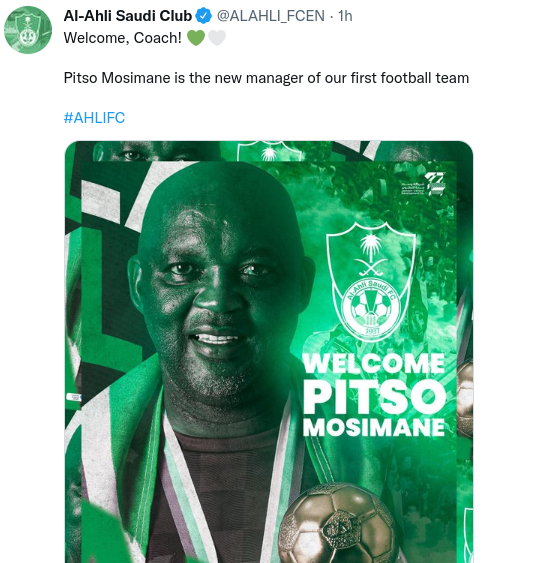This screenshot has height=563, width=552.
Task: Open the Al-Ahli Saudi Club display name
Action: 128,16
